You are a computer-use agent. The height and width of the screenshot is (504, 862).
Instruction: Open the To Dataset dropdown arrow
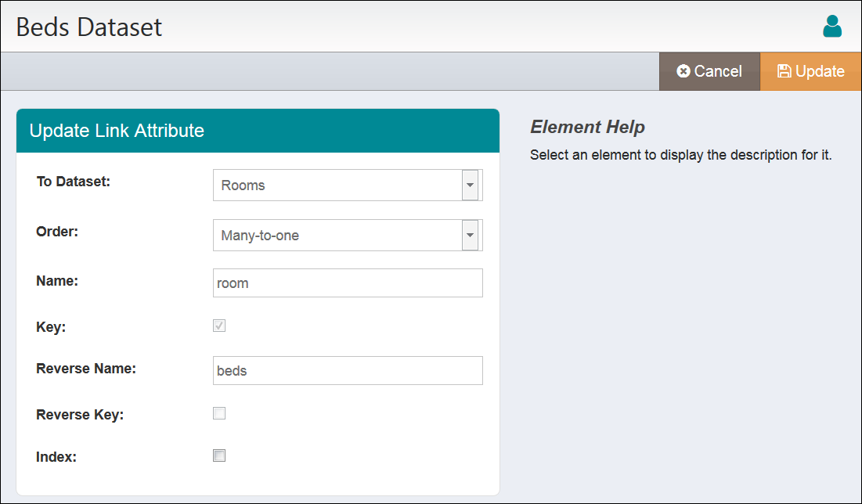tap(470, 185)
